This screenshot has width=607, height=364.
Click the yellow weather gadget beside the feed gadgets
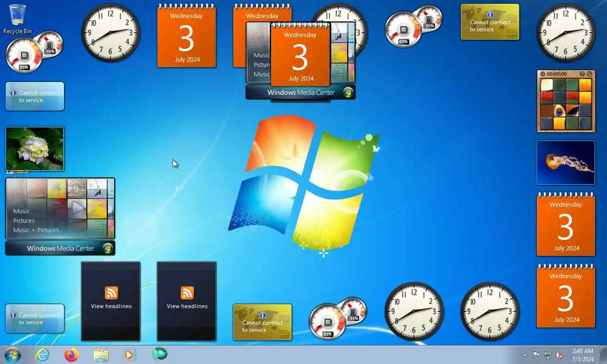(262, 322)
